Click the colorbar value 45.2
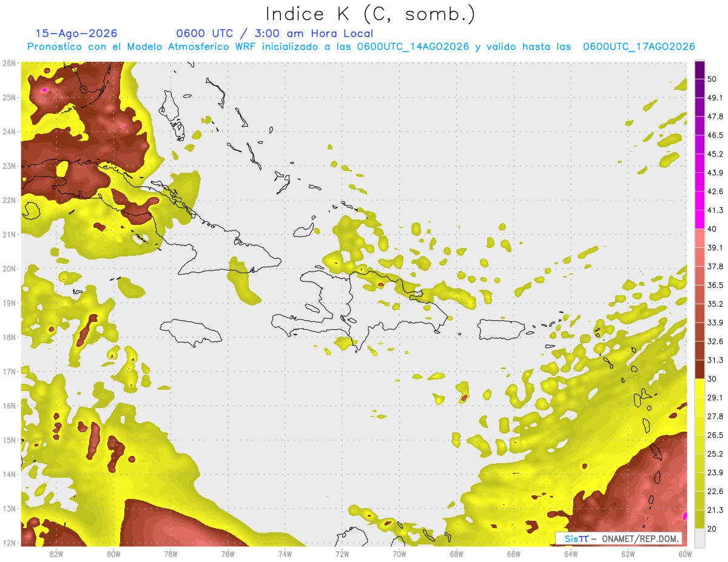728x562 pixels. [715, 154]
